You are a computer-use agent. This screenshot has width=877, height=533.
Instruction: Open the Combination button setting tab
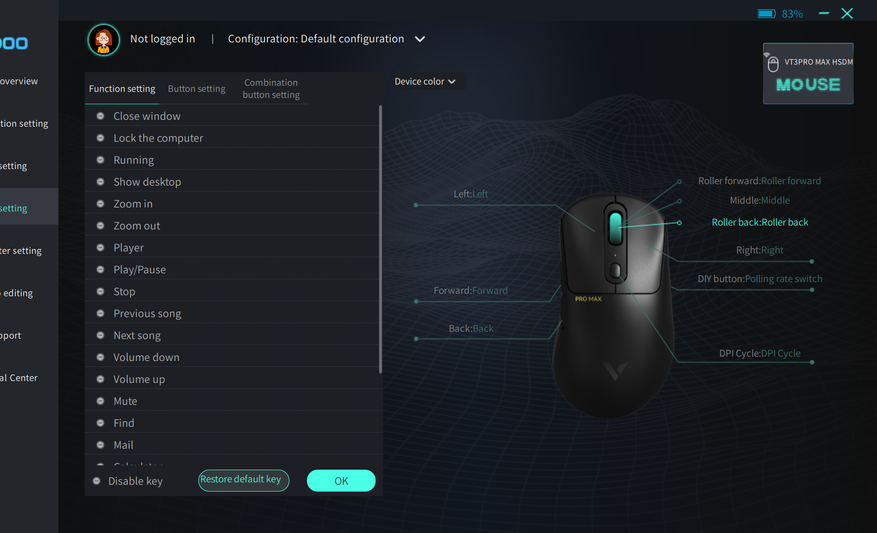coord(271,89)
